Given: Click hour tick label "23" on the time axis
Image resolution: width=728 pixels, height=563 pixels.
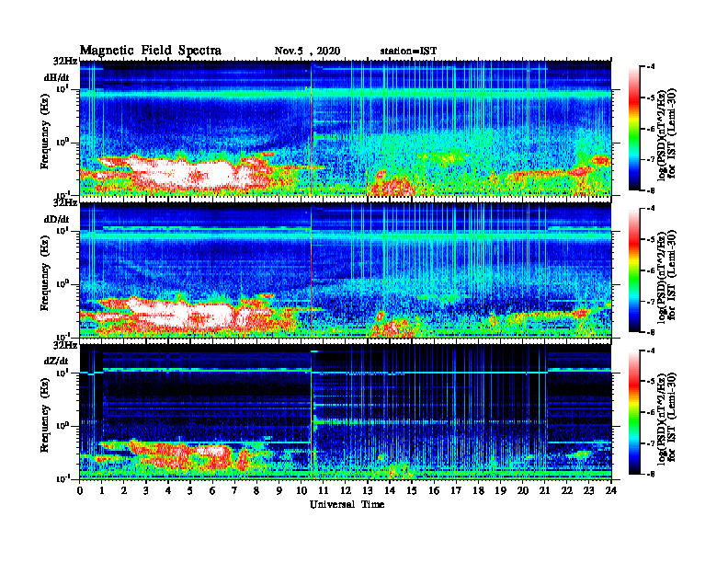Looking at the screenshot, I should point(588,490).
